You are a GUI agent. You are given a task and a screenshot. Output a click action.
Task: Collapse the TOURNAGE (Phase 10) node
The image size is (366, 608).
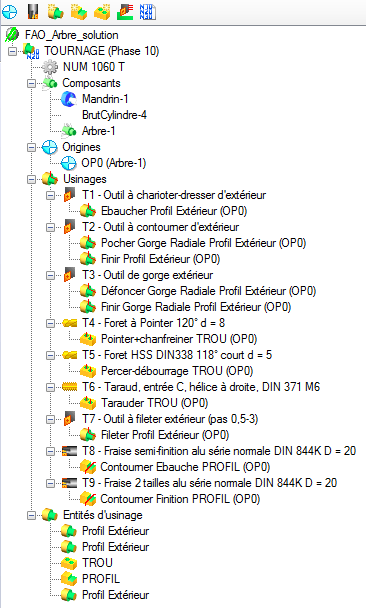12,51
